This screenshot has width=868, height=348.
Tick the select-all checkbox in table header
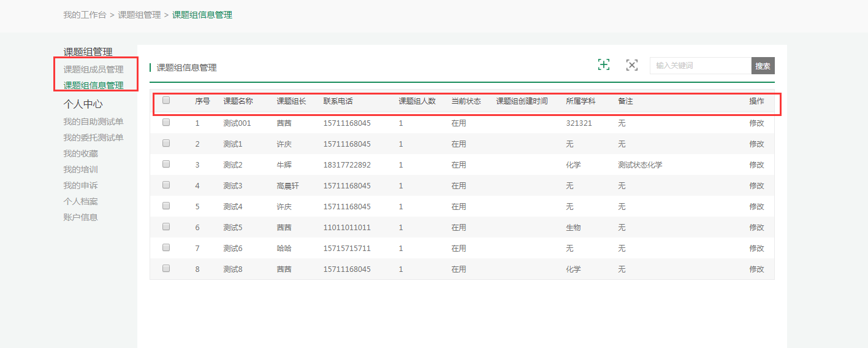[166, 101]
